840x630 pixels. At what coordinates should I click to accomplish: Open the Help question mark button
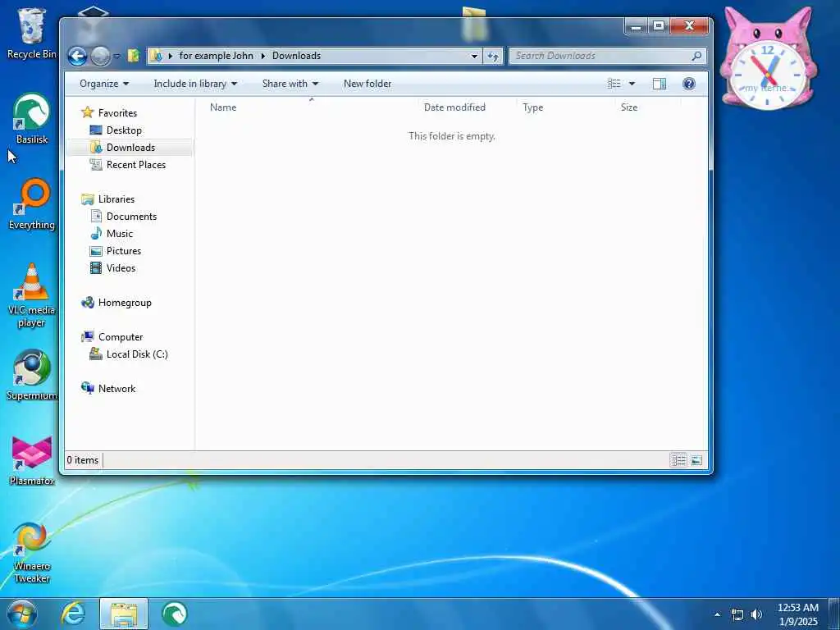pyautogui.click(x=689, y=84)
